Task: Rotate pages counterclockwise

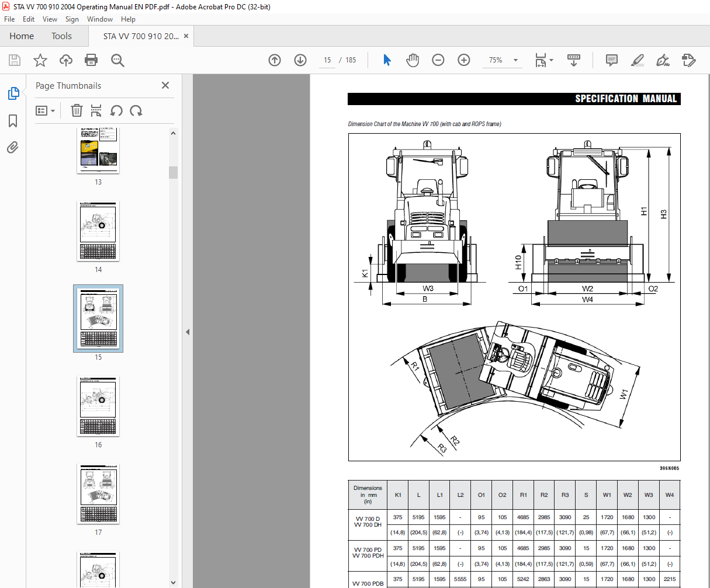Action: [116, 110]
